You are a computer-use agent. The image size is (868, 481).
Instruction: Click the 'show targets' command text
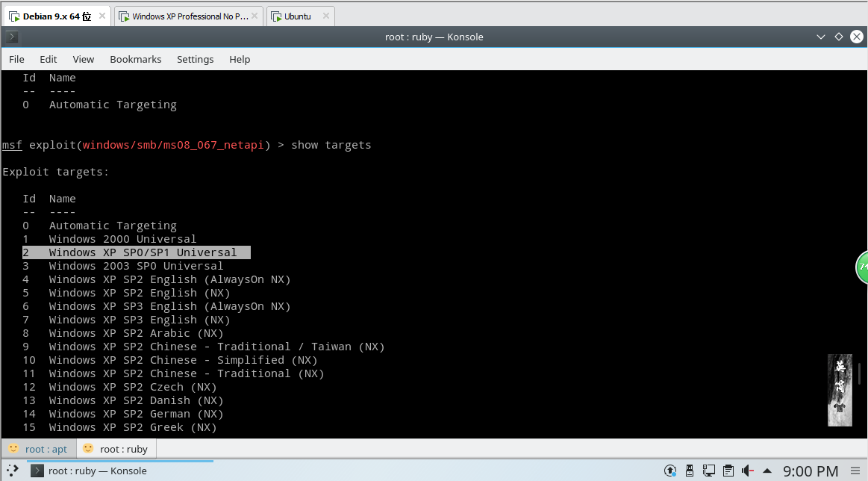pyautogui.click(x=331, y=145)
